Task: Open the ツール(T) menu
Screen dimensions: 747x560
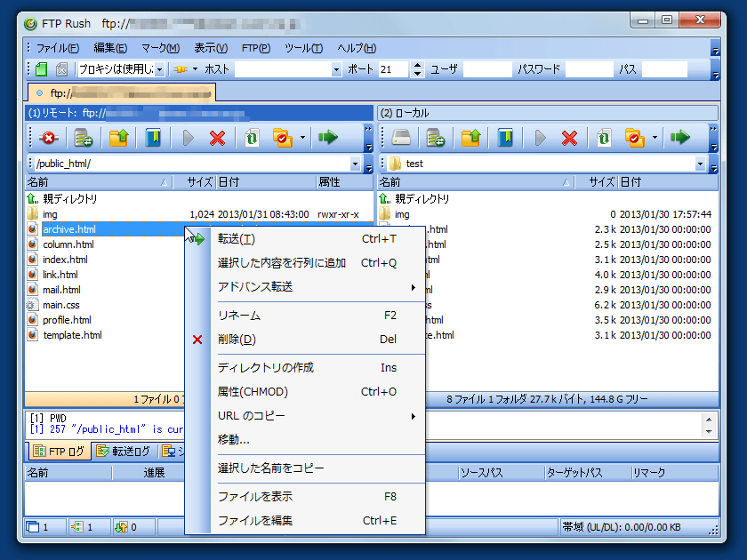Action: tap(303, 48)
